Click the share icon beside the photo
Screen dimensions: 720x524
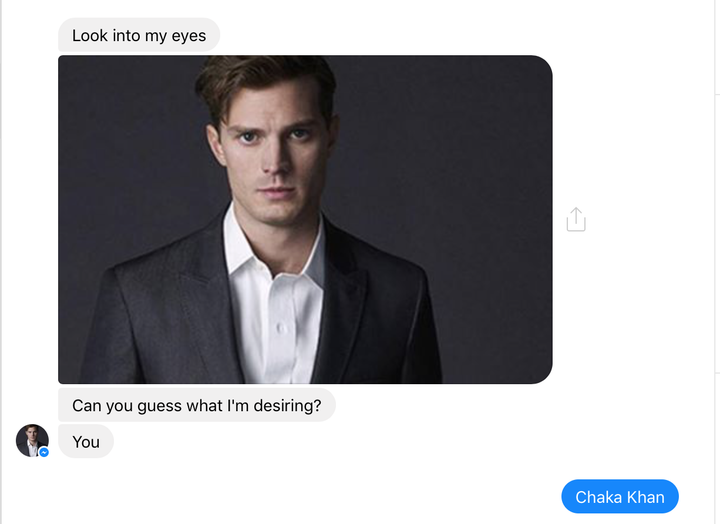(576, 220)
